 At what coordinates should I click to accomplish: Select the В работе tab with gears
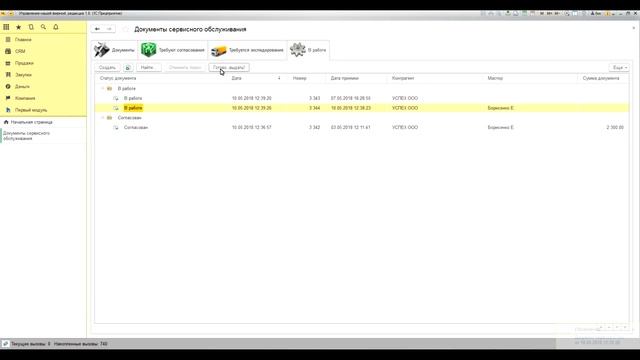[x=308, y=50]
